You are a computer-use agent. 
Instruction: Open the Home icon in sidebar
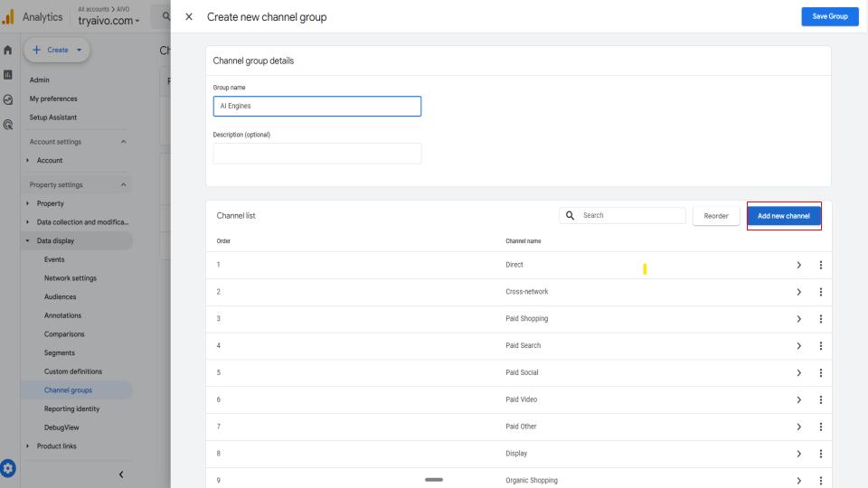(x=8, y=50)
